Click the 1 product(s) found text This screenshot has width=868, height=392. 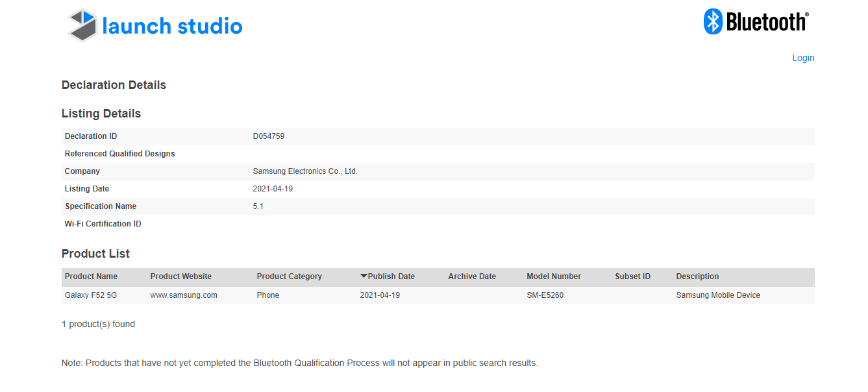coord(98,324)
